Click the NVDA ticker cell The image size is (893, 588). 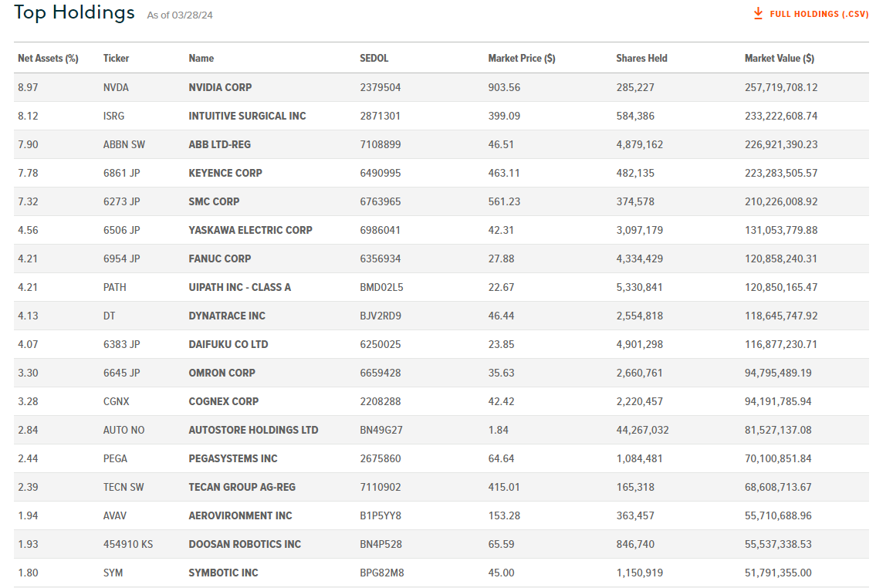pos(116,87)
